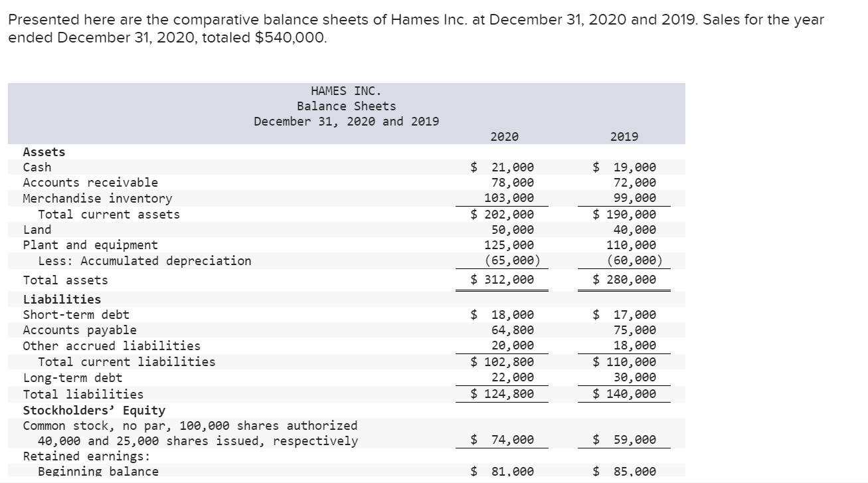Click the 'Assets' section label

point(44,152)
